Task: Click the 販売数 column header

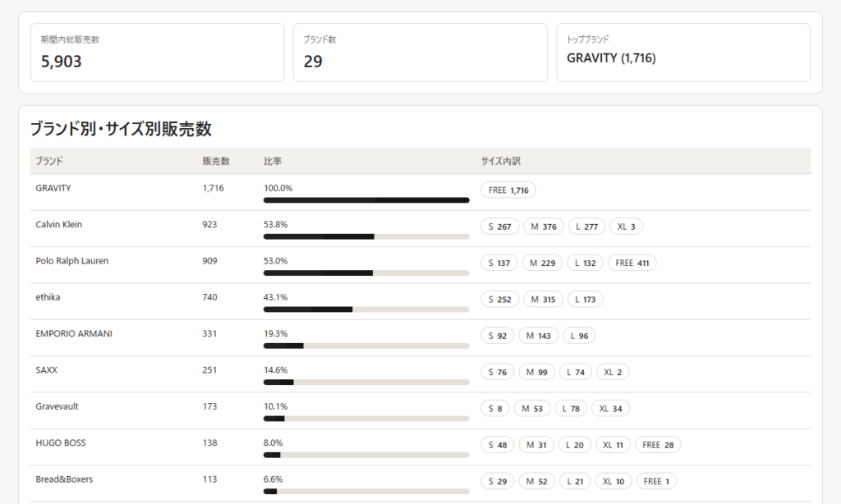Action: (x=216, y=161)
